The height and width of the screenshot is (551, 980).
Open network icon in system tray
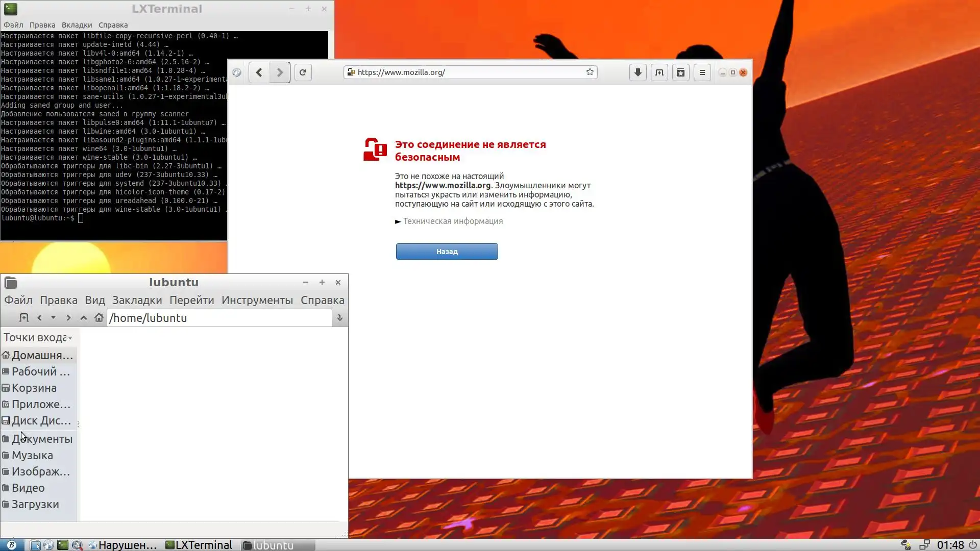[924, 545]
